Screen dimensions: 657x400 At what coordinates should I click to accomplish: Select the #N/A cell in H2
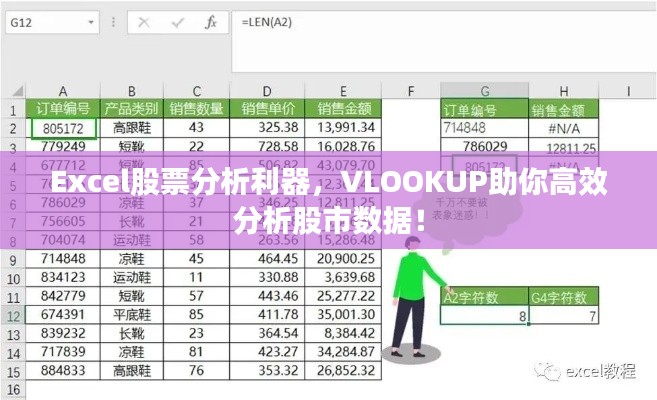pyautogui.click(x=564, y=128)
